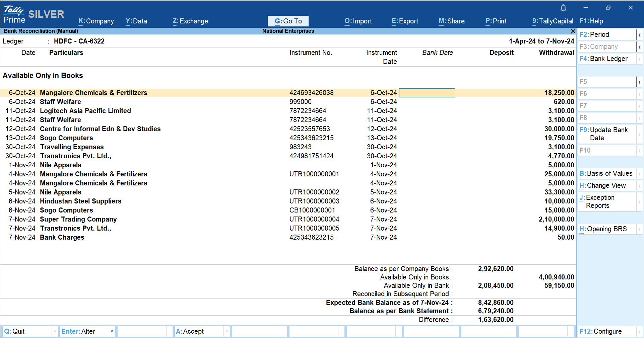Click the Expected Bank Balance value 8,42,860.00
Screen dimensions: 644x338
(x=496, y=303)
